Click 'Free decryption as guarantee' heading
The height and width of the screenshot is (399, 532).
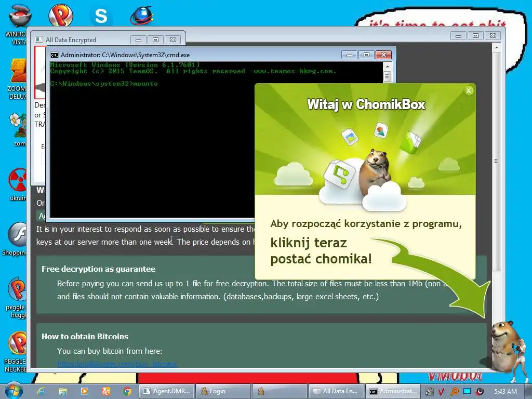[x=98, y=269]
